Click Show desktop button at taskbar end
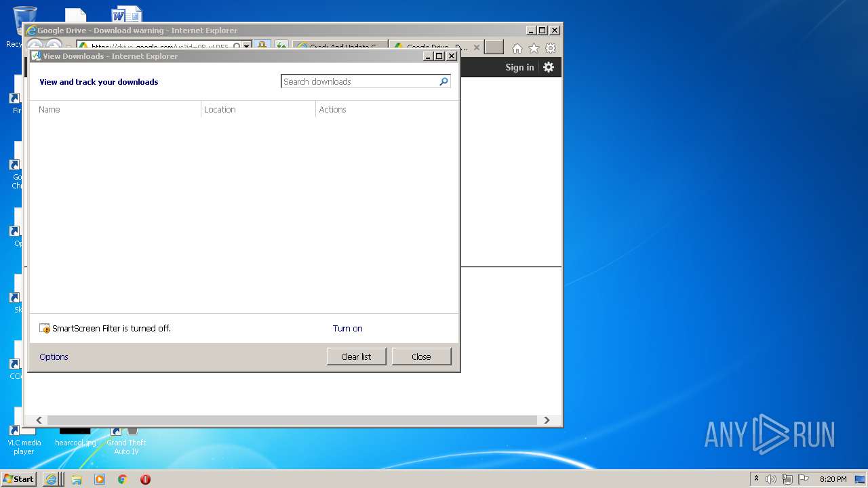 (x=860, y=479)
